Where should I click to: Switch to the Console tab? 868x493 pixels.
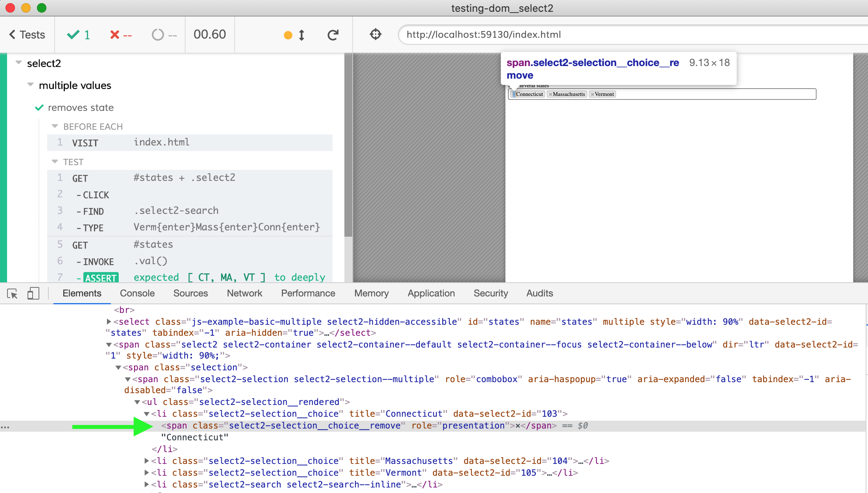click(x=137, y=293)
